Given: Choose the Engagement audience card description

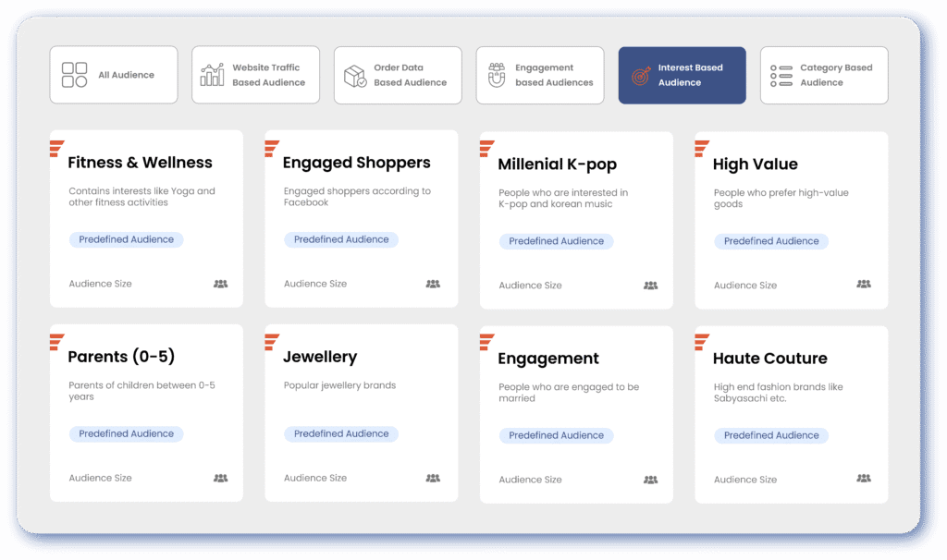Looking at the screenshot, I should click(x=568, y=393).
